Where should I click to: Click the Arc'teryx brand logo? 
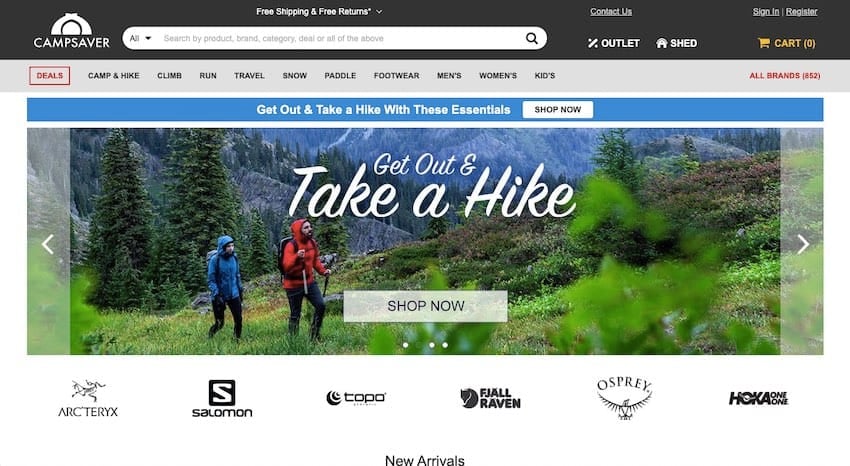[88, 398]
